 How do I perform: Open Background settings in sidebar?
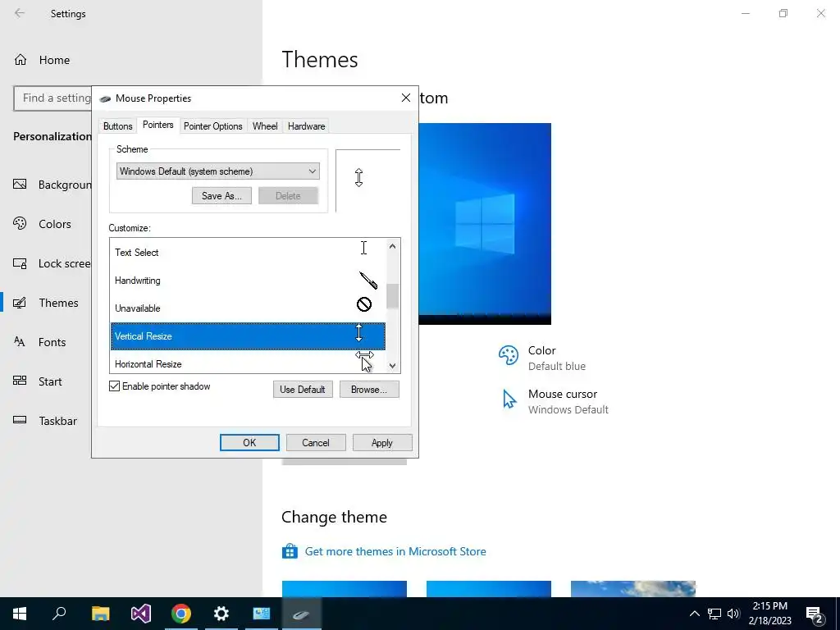(x=52, y=185)
